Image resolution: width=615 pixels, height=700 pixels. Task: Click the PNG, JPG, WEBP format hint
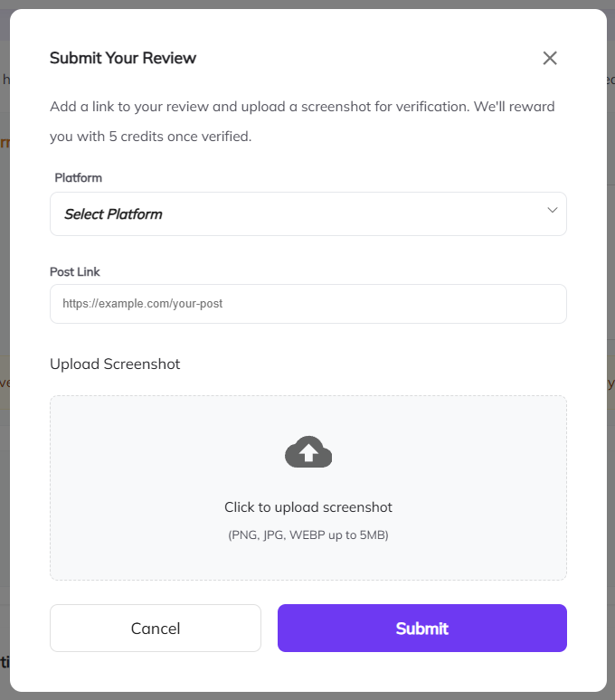[x=308, y=534]
